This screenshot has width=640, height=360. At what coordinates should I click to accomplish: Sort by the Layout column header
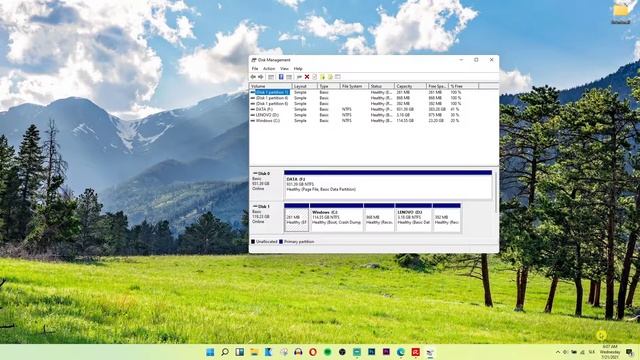point(304,86)
